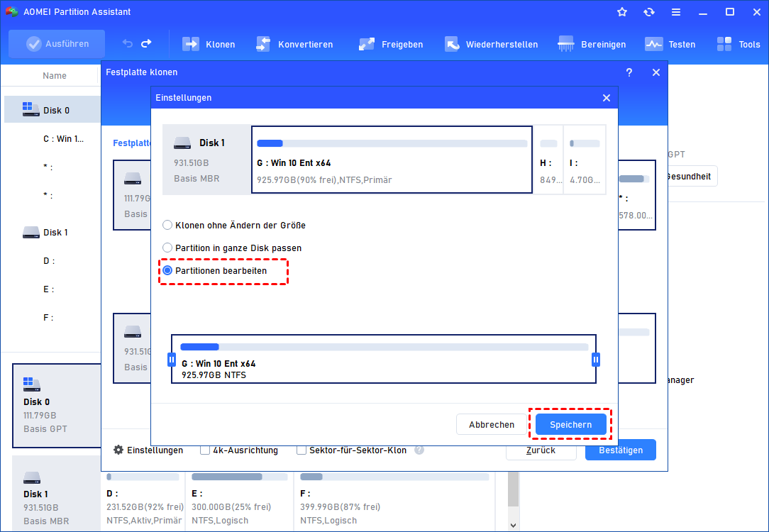Click the refresh icon in title bar
Image resolution: width=769 pixels, height=532 pixels.
649,12
